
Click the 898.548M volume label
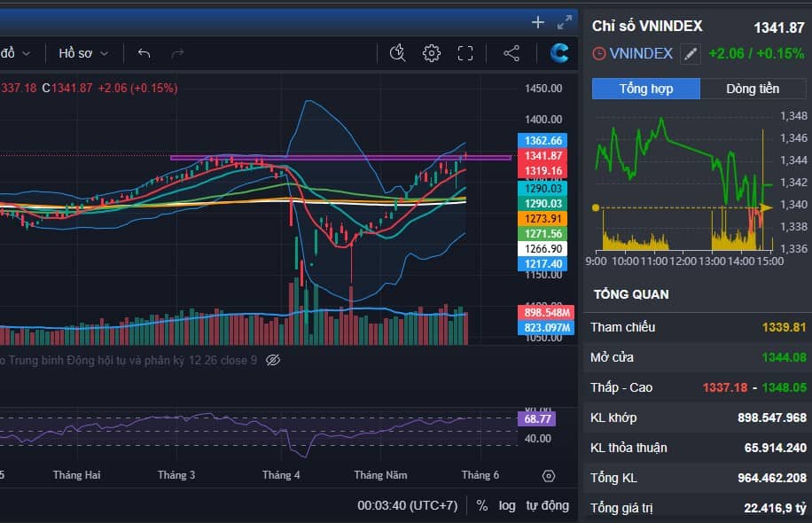click(546, 312)
